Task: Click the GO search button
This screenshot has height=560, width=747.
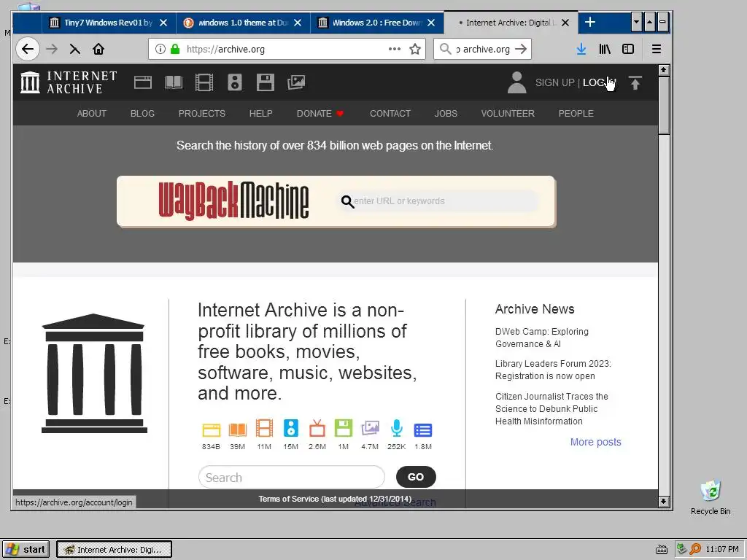Action: 416,477
